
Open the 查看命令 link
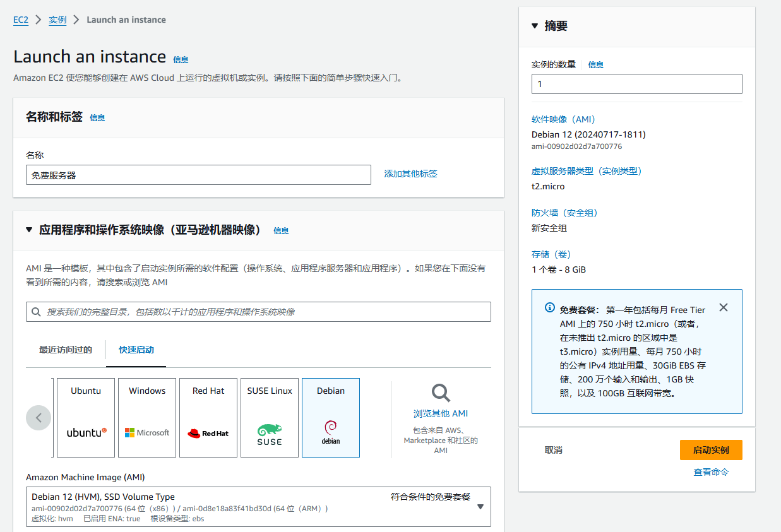tap(711, 472)
